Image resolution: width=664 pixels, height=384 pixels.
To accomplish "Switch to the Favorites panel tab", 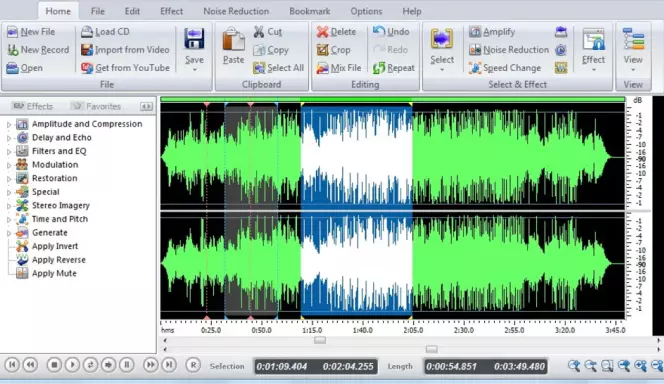I will coord(96,106).
